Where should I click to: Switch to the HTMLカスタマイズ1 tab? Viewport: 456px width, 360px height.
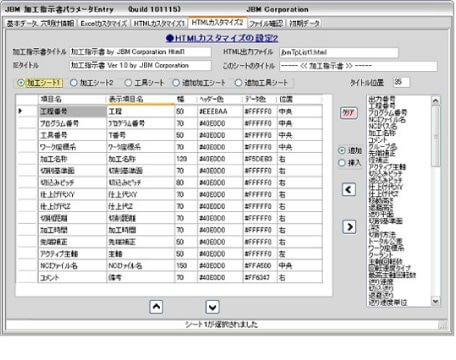(159, 23)
